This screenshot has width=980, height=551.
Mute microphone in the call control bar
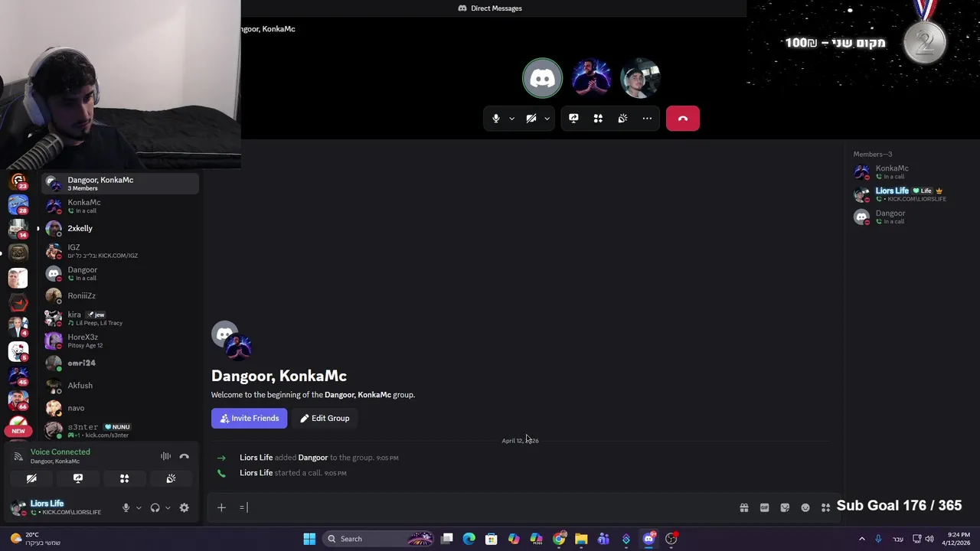click(496, 119)
